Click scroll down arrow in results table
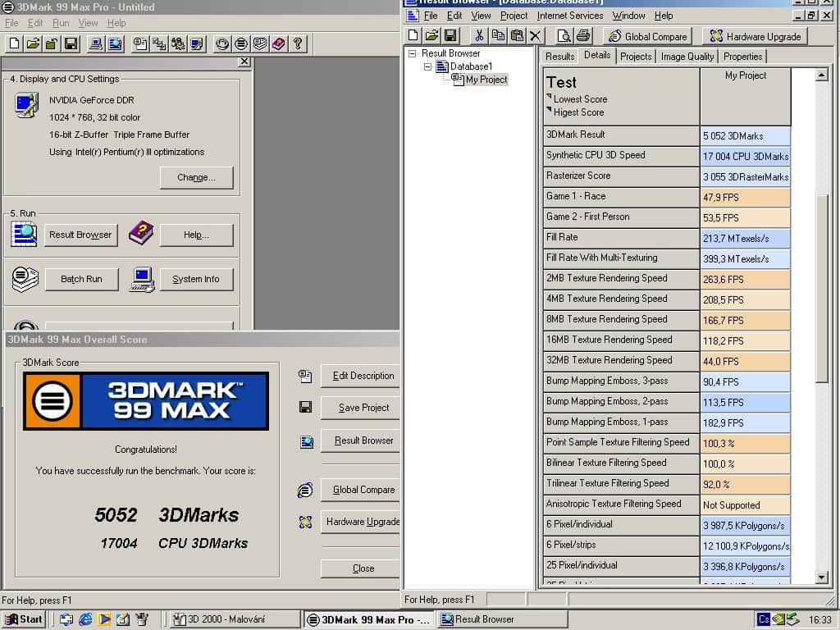This screenshot has width=840, height=630. [821, 577]
